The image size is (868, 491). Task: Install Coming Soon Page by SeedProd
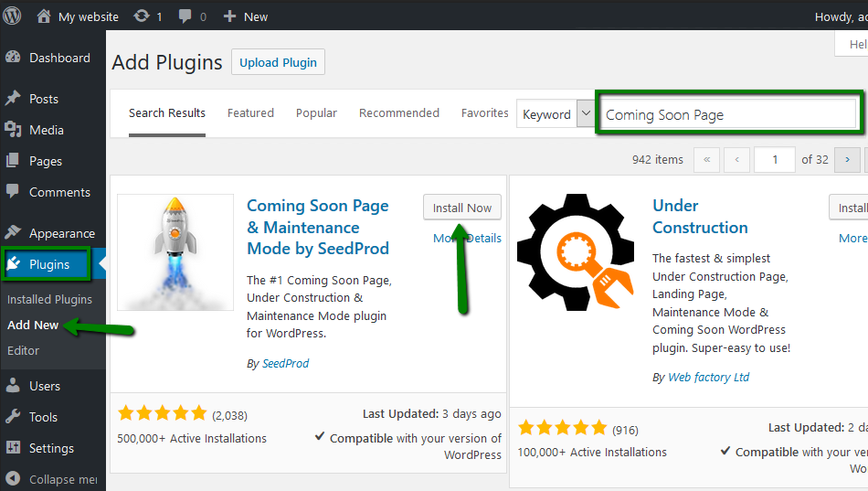tap(462, 208)
